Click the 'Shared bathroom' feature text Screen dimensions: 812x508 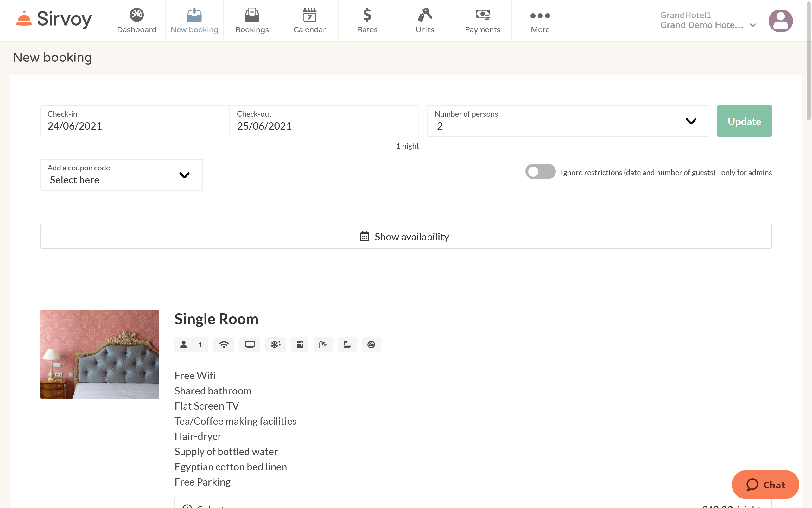coord(213,391)
